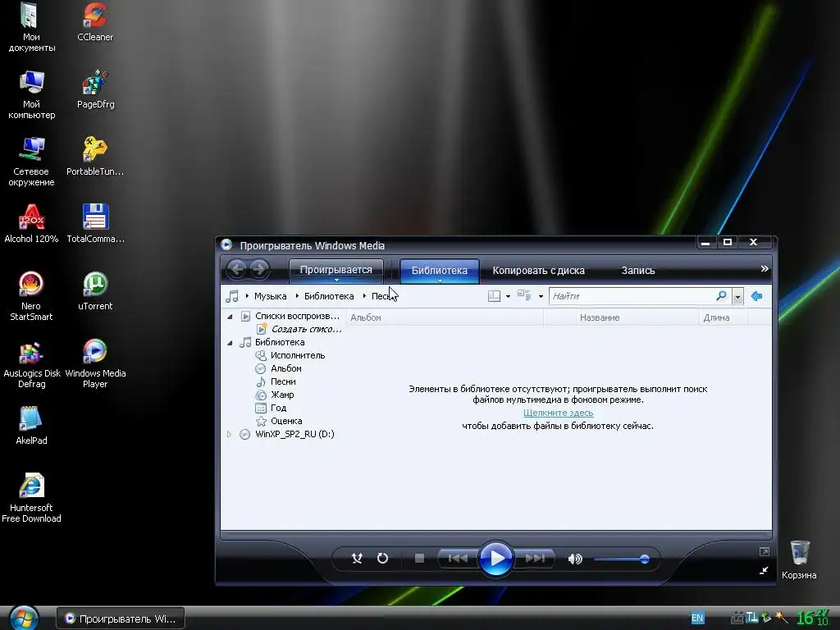Image resolution: width=840 pixels, height=630 pixels.
Task: Click the Previous track button
Action: 457,559
